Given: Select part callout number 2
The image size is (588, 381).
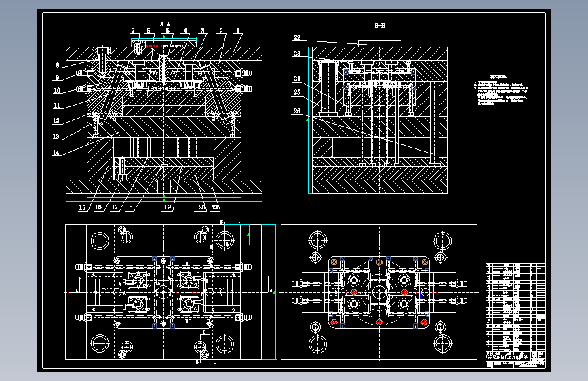Looking at the screenshot, I should coord(221,31).
